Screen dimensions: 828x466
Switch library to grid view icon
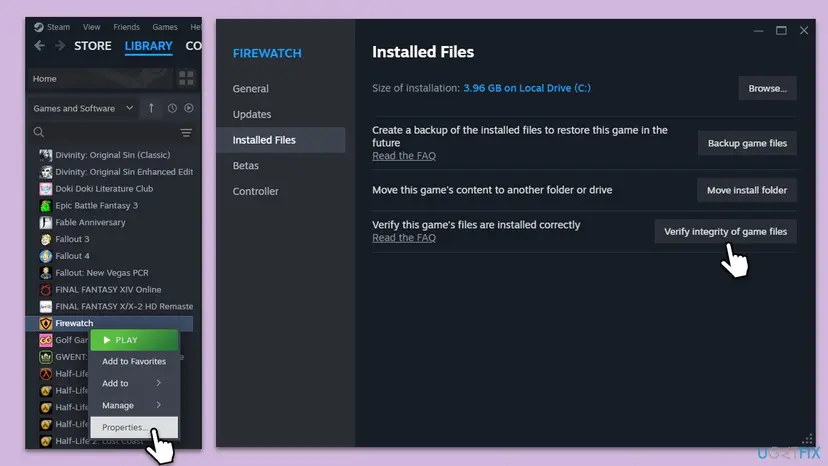point(186,79)
